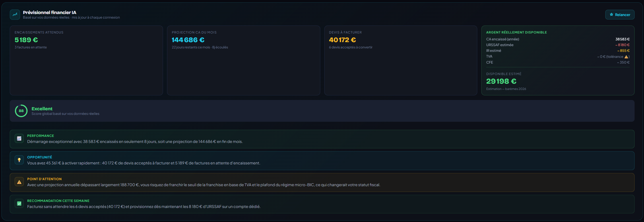The width and height of the screenshot is (644, 222).
Task: Click the star icon inside Relancer
Action: [x=611, y=15]
